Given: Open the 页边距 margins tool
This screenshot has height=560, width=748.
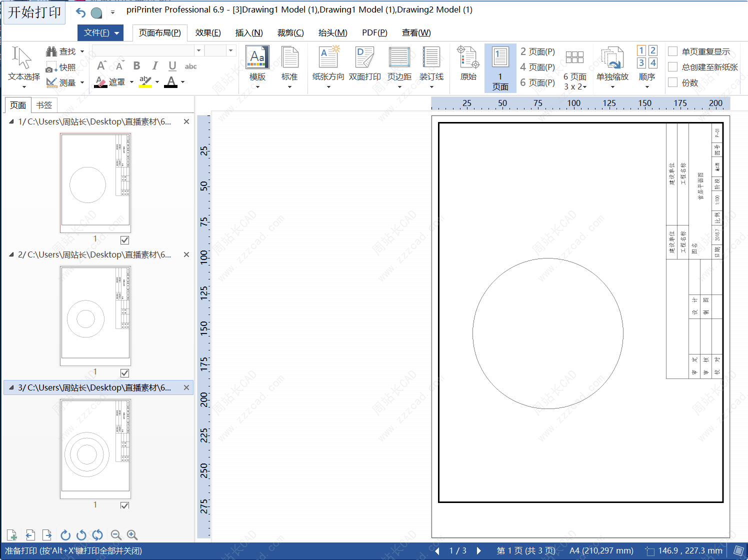Looking at the screenshot, I should [x=399, y=58].
